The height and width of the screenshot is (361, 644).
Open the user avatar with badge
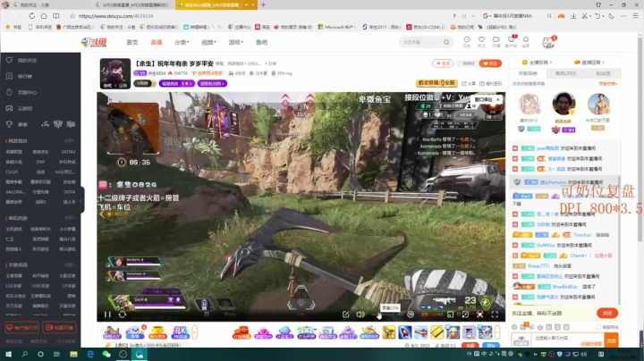coord(548,42)
